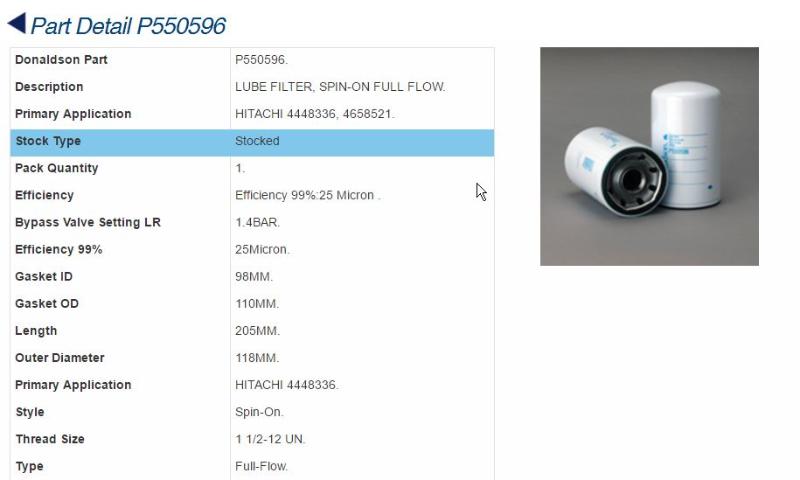The width and height of the screenshot is (800, 480).
Task: Select the 25Micron efficiency value
Action: click(x=262, y=249)
